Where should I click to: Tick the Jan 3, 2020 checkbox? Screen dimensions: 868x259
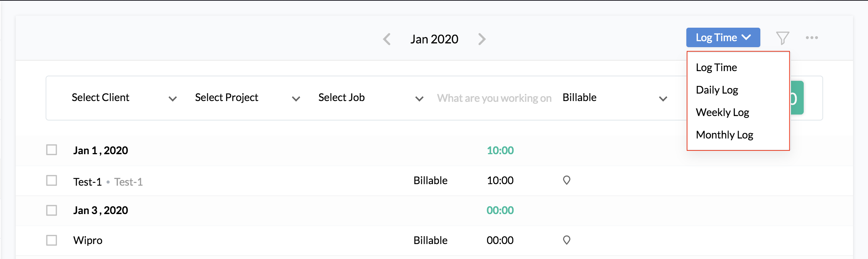[52, 210]
